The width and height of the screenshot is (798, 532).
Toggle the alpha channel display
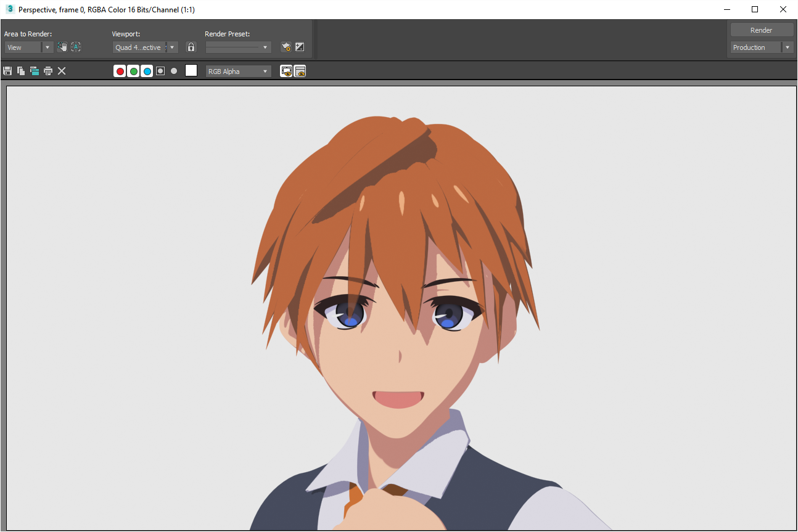(x=160, y=72)
